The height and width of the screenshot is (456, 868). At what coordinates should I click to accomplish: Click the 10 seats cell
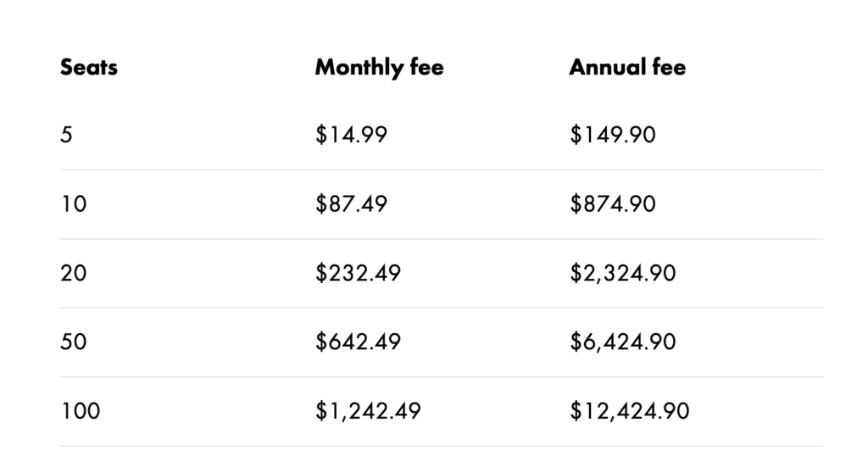point(74,204)
